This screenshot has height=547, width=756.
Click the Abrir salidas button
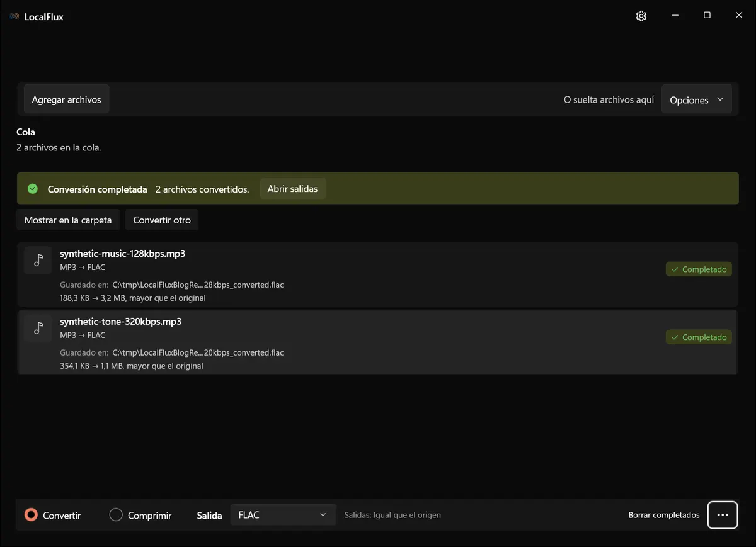pyautogui.click(x=293, y=189)
